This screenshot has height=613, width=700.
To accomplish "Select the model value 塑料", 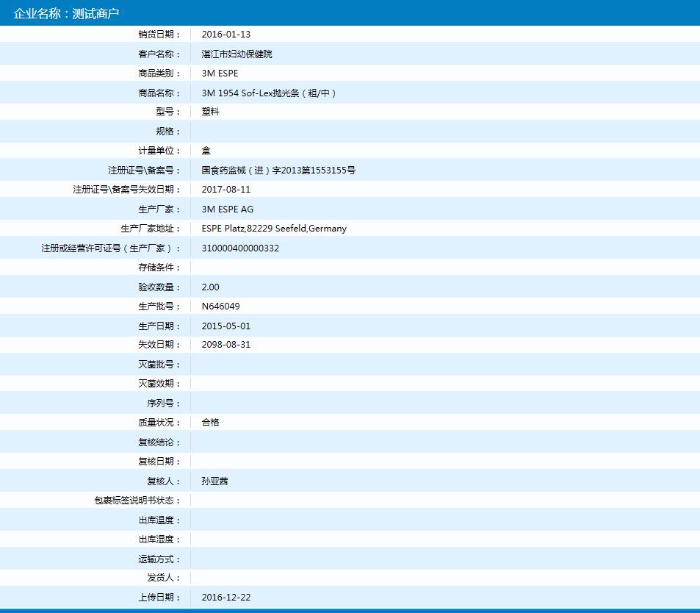I will pos(210,112).
